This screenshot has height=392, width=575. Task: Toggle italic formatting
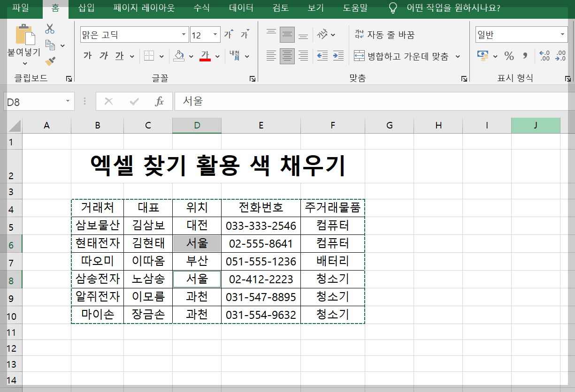[103, 56]
